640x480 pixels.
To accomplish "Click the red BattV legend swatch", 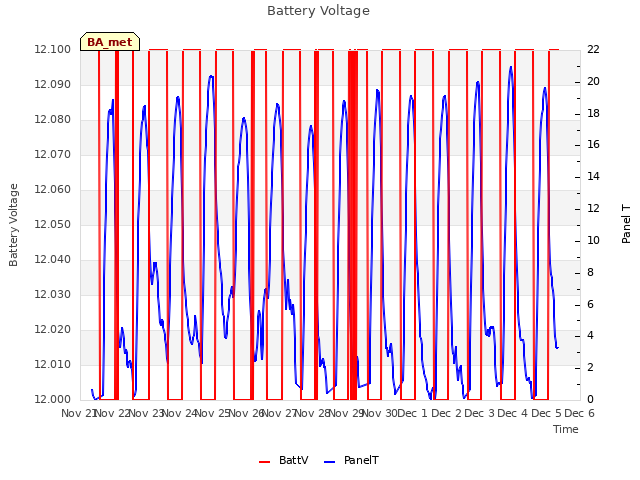I will tap(264, 462).
